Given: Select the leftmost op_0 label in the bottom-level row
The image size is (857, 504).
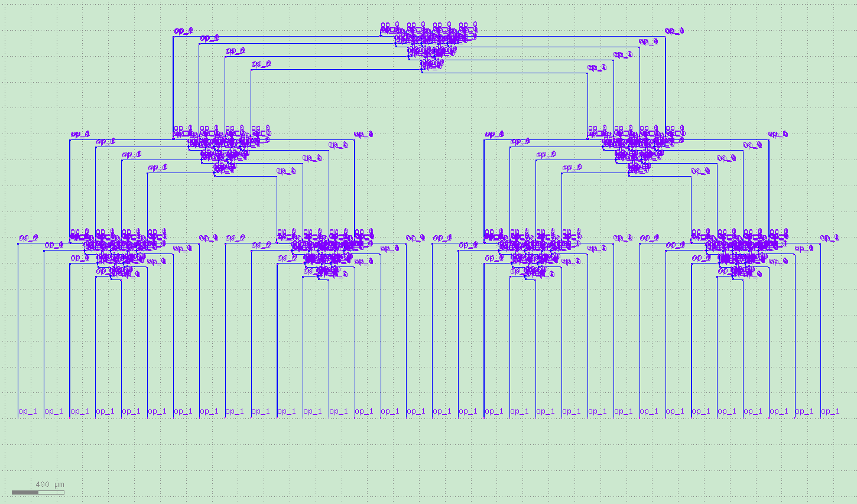Looking at the screenshot, I should click(x=28, y=238).
